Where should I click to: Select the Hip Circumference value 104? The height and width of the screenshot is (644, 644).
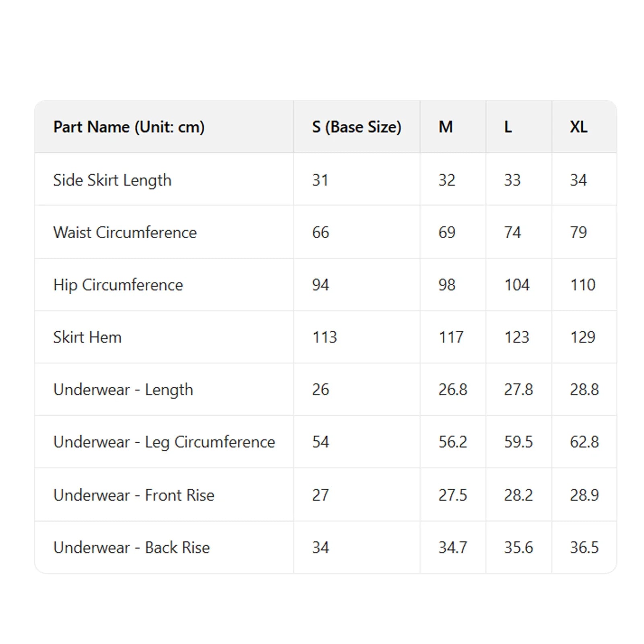(x=517, y=285)
